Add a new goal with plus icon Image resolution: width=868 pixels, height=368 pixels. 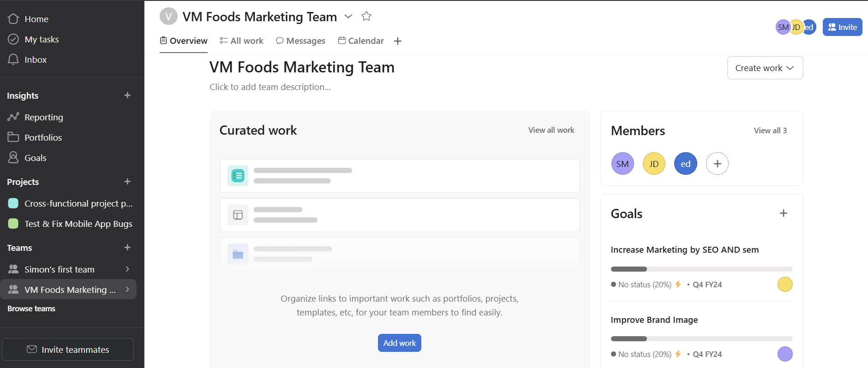[x=784, y=213]
